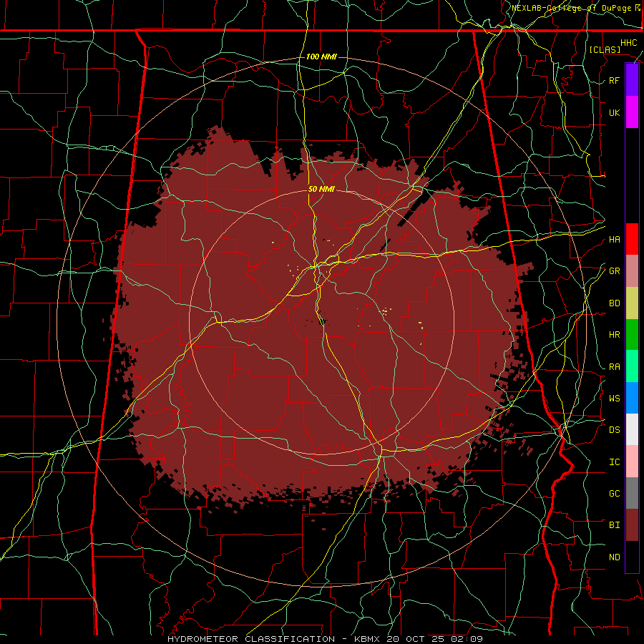The height and width of the screenshot is (644, 644).
Task: Click the IC light pink legend swatch
Action: click(632, 462)
